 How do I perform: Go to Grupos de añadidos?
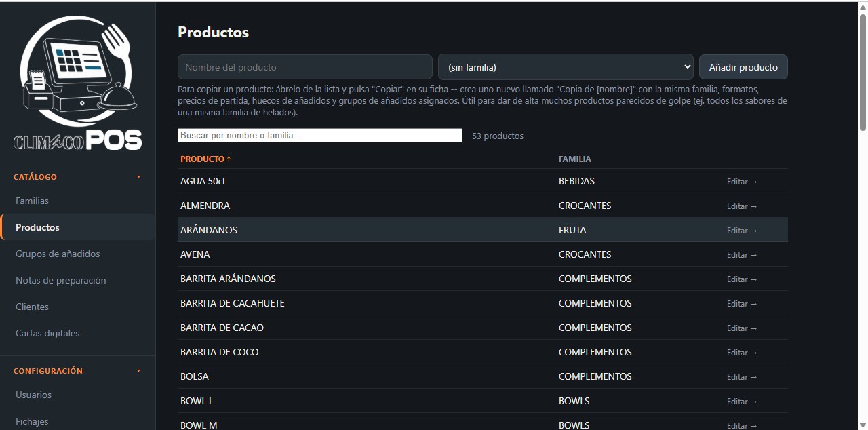point(58,254)
